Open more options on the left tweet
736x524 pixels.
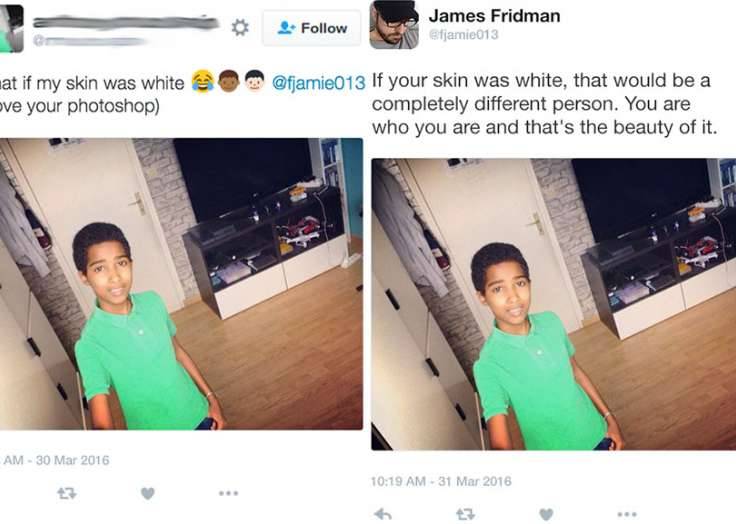[228, 493]
